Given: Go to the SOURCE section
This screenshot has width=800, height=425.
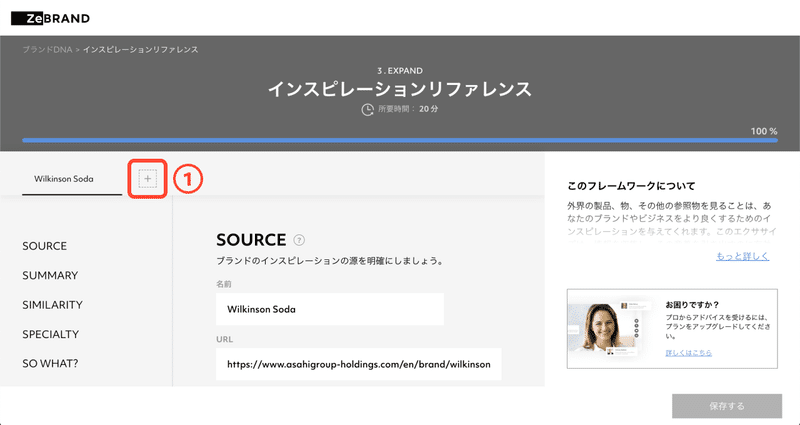Looking at the screenshot, I should tap(44, 246).
